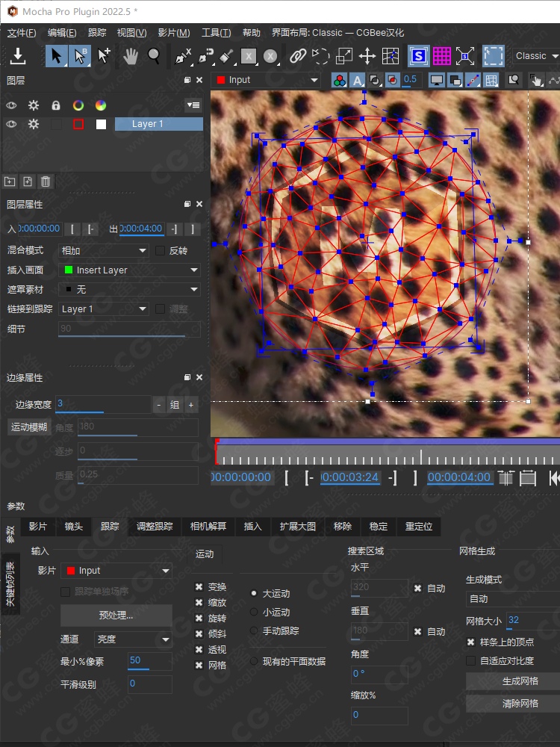Uncheck the 缩放 motion checkbox
This screenshot has width=560, height=747.
click(199, 603)
